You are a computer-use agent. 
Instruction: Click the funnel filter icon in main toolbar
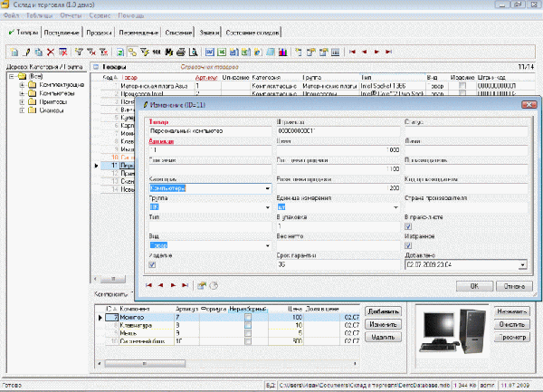(79, 53)
